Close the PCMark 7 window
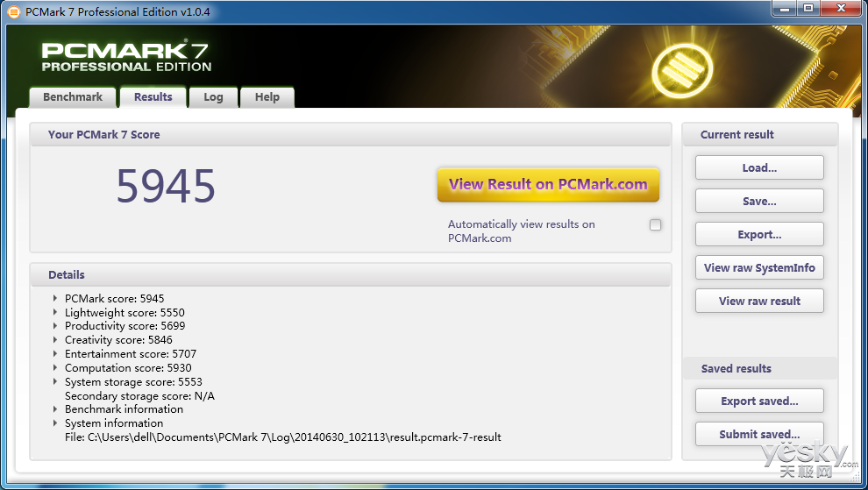868x490 pixels. pos(842,8)
